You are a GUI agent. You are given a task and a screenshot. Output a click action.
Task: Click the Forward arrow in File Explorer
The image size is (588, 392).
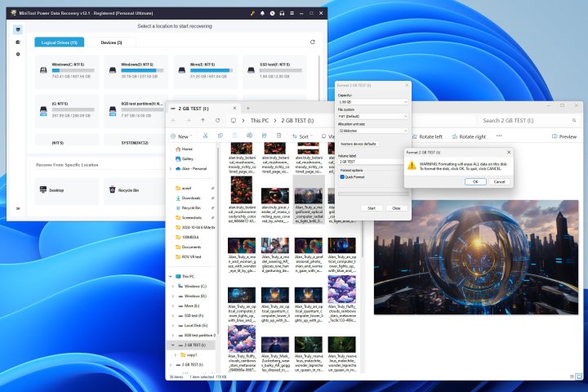pos(189,120)
